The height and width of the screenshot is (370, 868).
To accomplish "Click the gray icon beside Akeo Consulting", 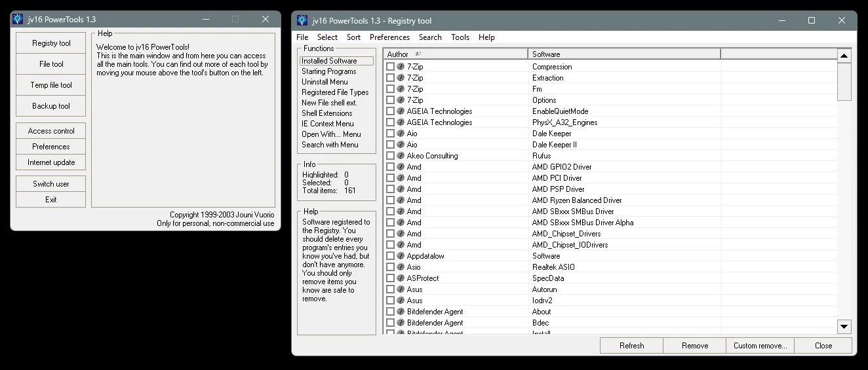I will (401, 156).
